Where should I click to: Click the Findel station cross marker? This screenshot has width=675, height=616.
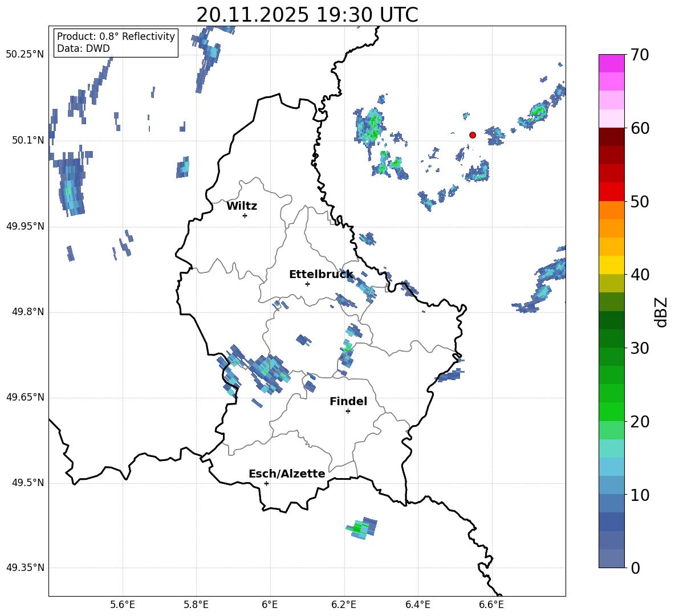click(x=348, y=411)
